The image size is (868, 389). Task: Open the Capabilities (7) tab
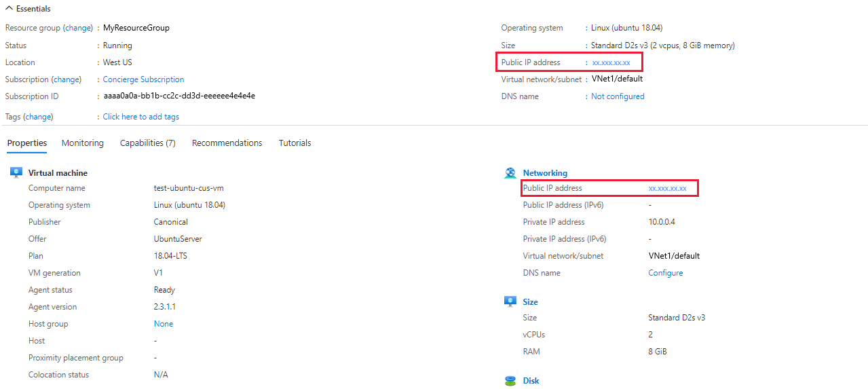148,143
